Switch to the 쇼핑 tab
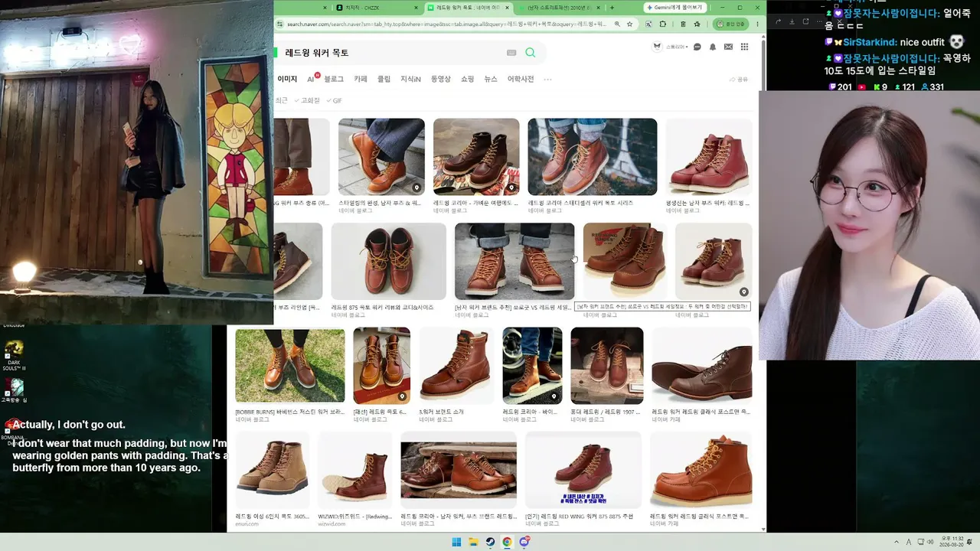980x551 pixels. pos(467,79)
